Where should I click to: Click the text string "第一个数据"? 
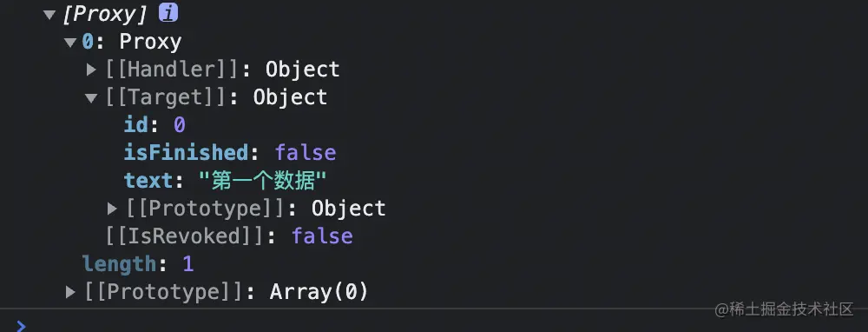pyautogui.click(x=262, y=181)
